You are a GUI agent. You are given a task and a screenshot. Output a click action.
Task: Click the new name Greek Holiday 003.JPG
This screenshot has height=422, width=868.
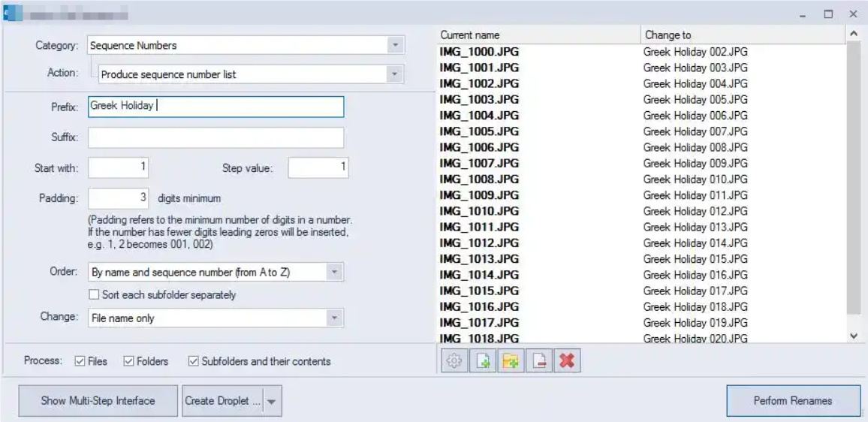pyautogui.click(x=695, y=68)
